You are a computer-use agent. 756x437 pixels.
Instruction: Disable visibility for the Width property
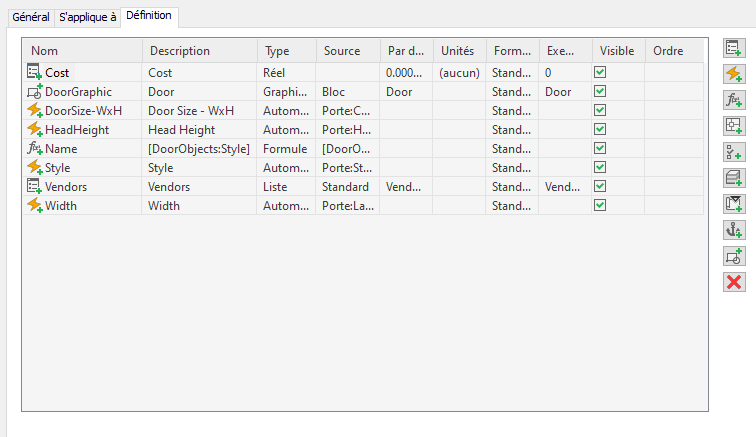[600, 205]
